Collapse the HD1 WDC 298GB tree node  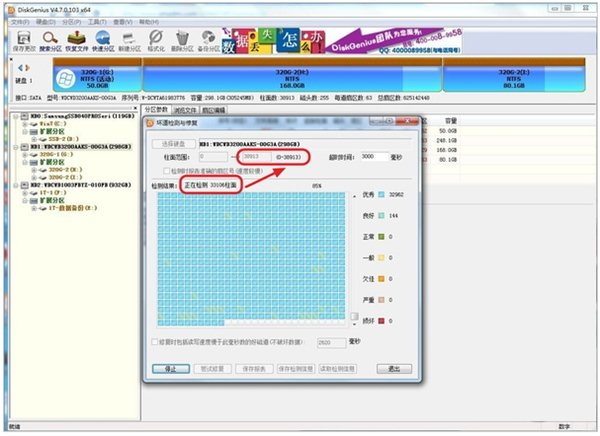point(16,147)
